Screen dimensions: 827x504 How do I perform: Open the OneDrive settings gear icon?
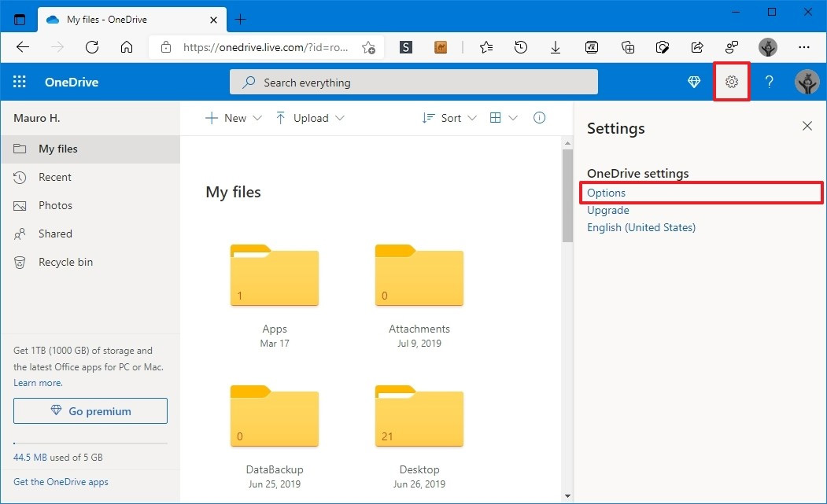732,82
